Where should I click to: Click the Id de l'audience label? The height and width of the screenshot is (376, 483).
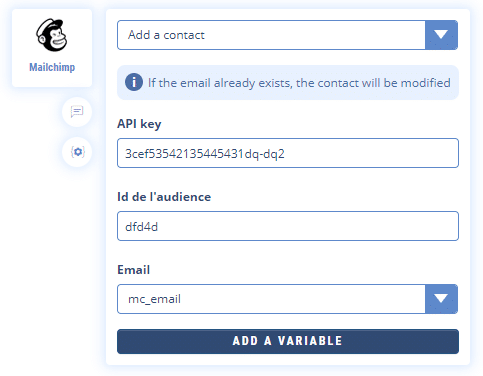pyautogui.click(x=164, y=197)
